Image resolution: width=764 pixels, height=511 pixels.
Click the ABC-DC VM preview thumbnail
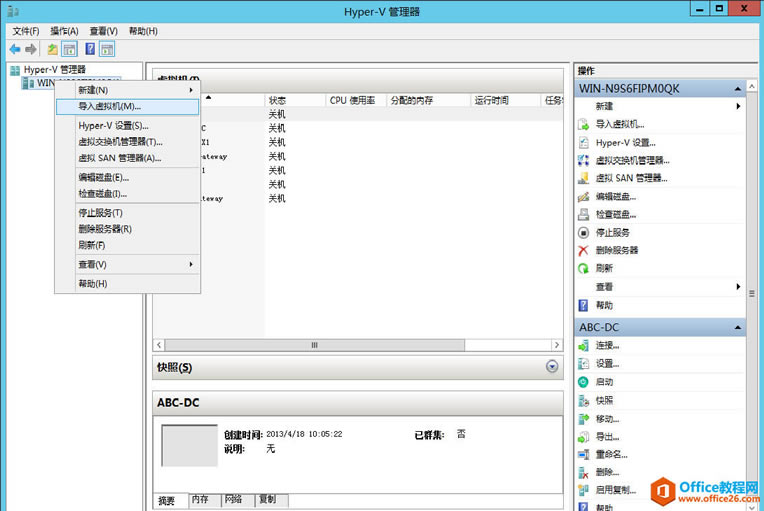pyautogui.click(x=190, y=445)
